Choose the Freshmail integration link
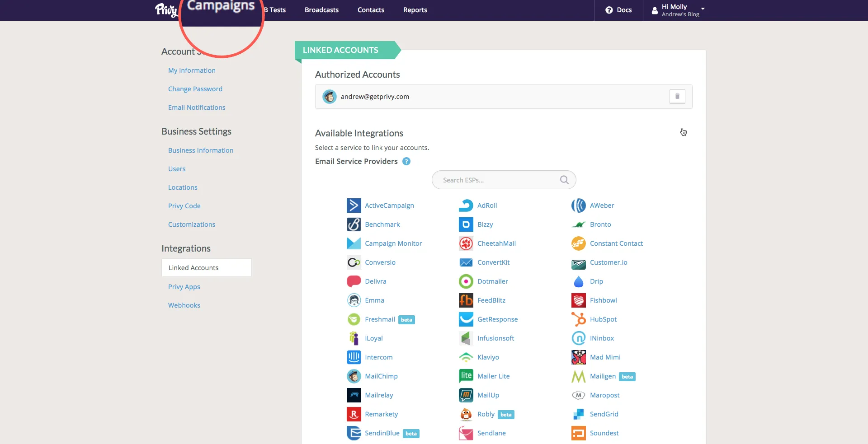The width and height of the screenshot is (868, 444). 380,319
